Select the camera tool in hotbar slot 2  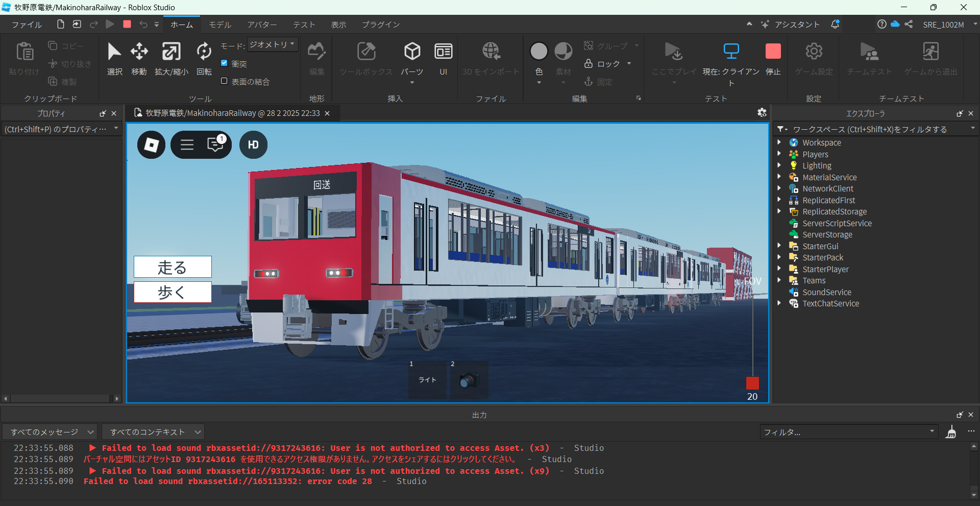click(469, 380)
